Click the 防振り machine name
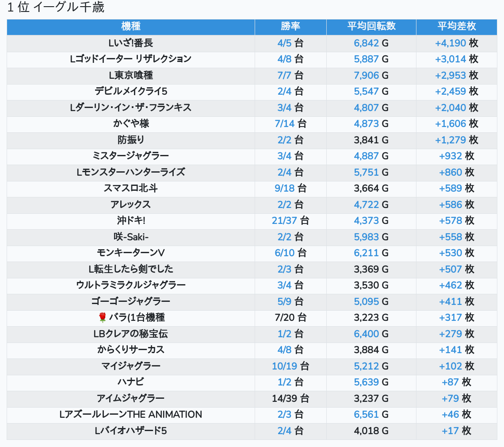This screenshot has width=504, height=447. pos(131,140)
